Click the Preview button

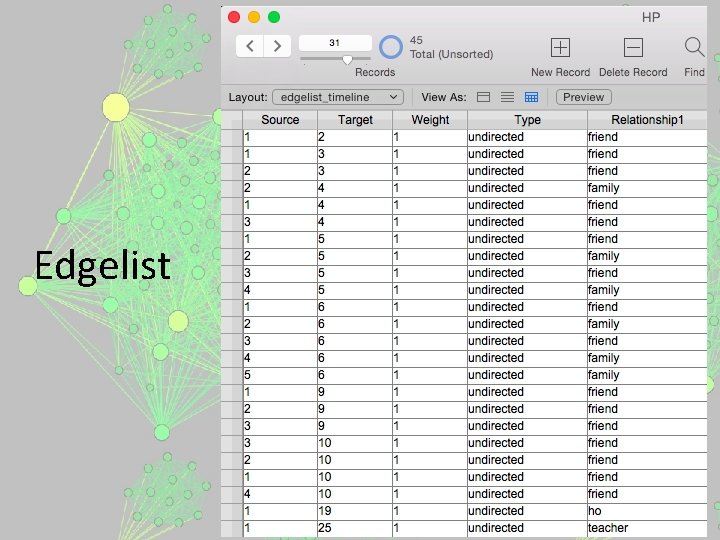click(x=583, y=97)
